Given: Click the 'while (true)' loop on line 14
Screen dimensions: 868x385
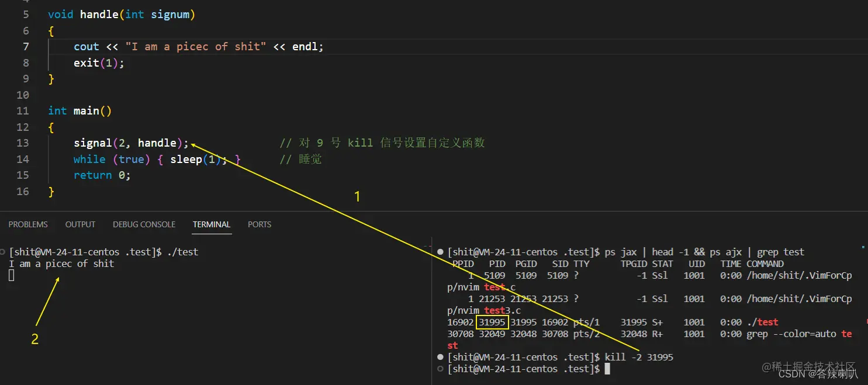Looking at the screenshot, I should (112, 159).
